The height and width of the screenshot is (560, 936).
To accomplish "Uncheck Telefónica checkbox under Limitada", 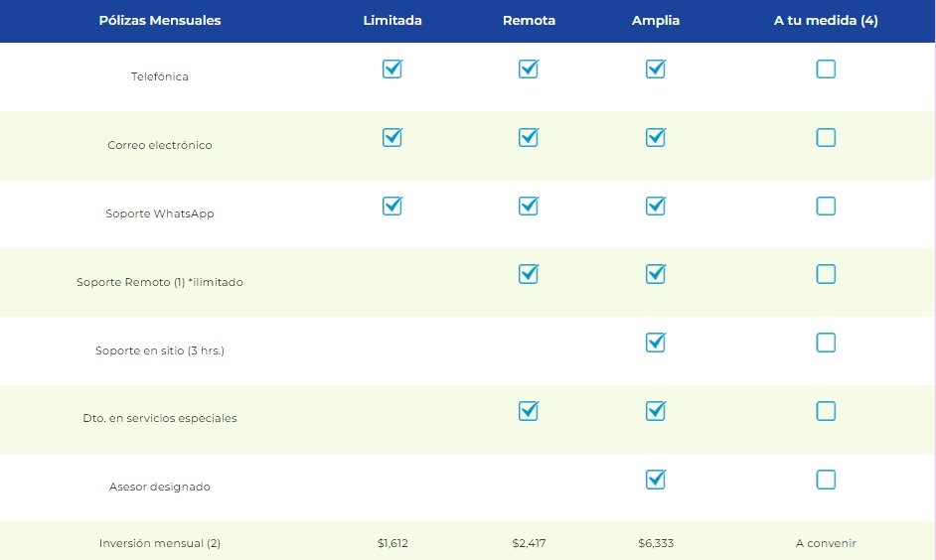I will point(392,70).
